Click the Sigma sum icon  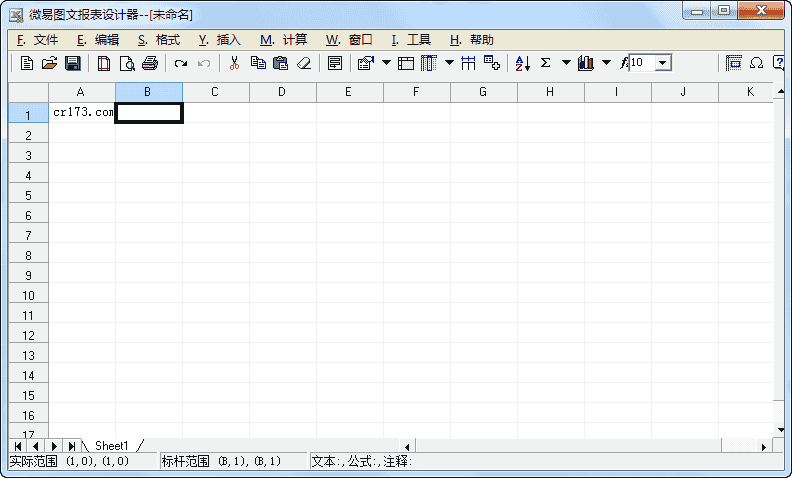(x=546, y=63)
